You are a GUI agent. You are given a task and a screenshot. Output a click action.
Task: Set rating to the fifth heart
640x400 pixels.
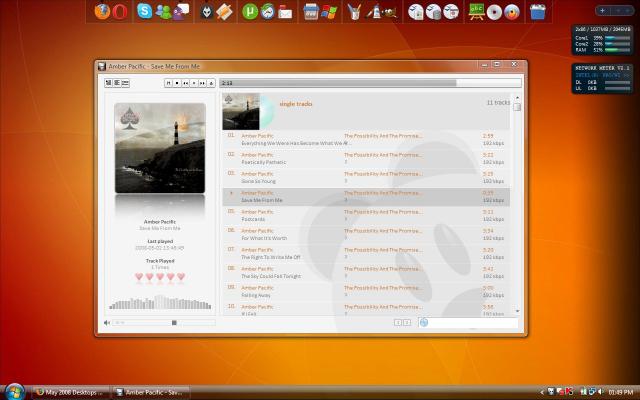181,277
